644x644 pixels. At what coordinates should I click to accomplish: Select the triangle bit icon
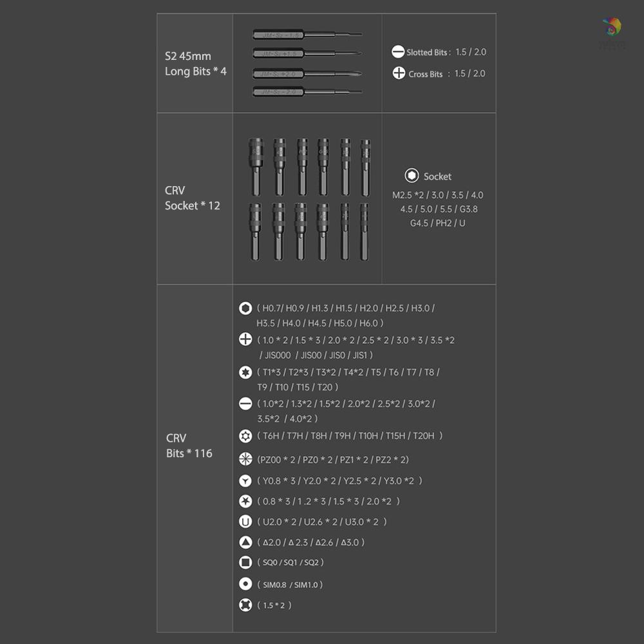pyautogui.click(x=245, y=542)
